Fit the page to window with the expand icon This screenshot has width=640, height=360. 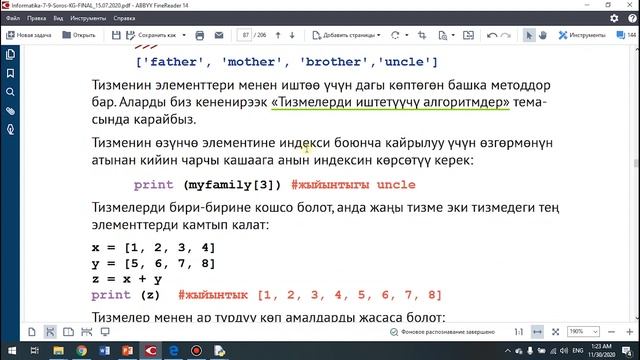[556, 332]
